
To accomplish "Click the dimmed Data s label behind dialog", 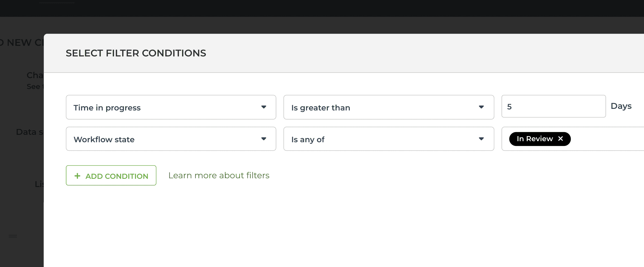I will [x=30, y=132].
